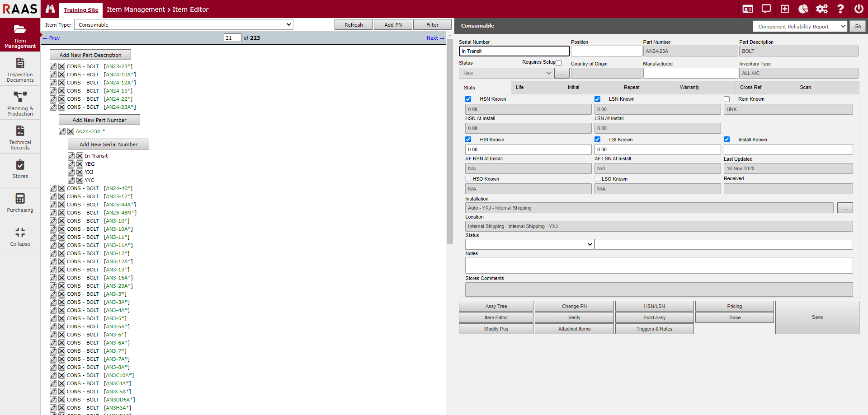Switch to the Warranty tab
This screenshot has height=415, width=868.
(x=689, y=88)
